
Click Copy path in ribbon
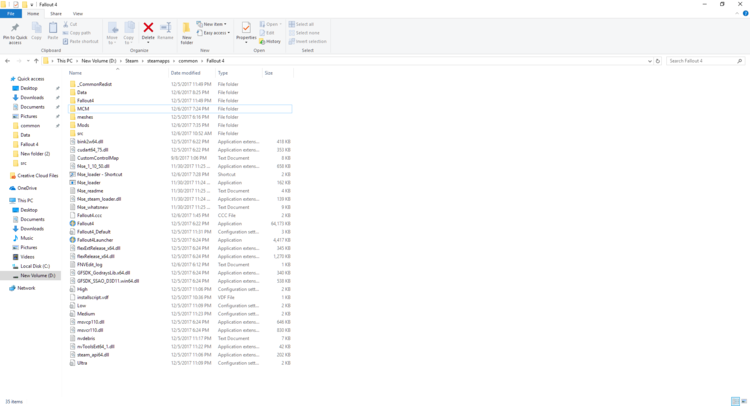pyautogui.click(x=77, y=33)
